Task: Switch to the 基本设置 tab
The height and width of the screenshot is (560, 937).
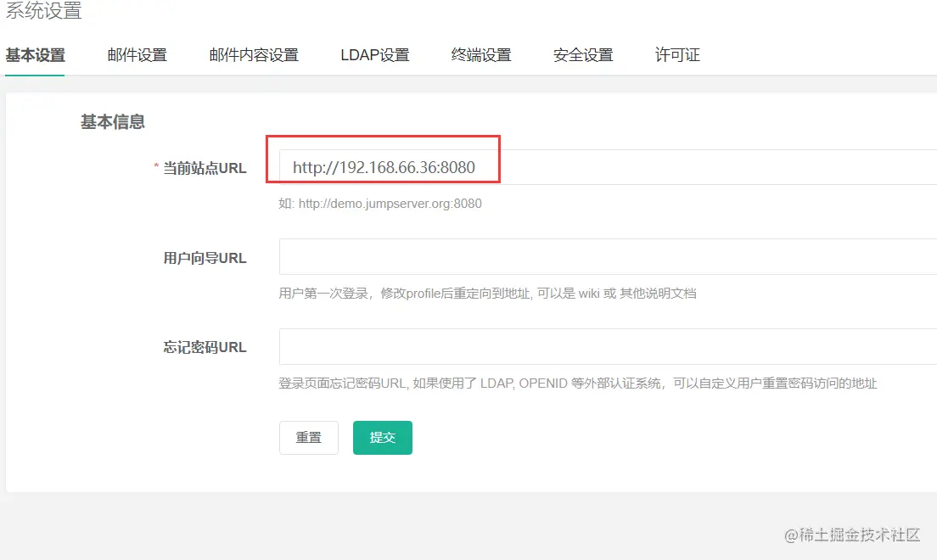Action: pyautogui.click(x=35, y=55)
